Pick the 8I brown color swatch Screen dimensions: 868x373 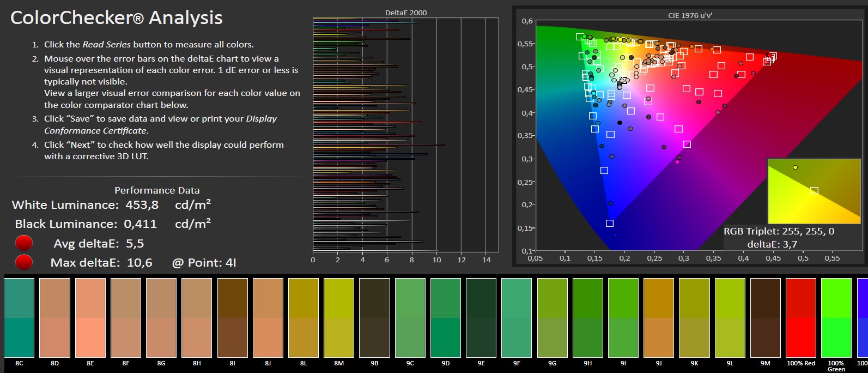tap(232, 318)
